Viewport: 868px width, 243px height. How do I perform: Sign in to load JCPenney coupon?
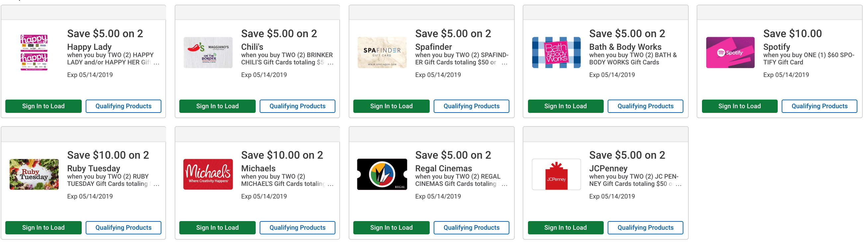565,228
